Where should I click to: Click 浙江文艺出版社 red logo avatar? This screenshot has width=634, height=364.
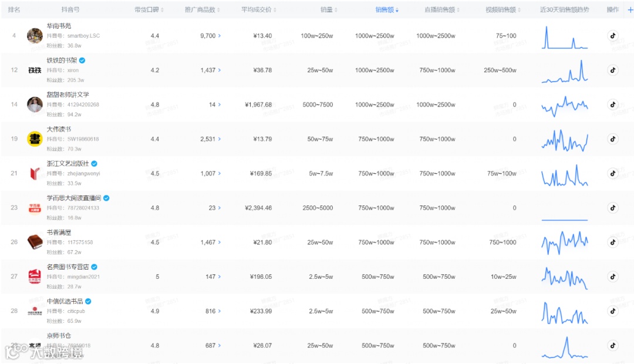pos(35,173)
